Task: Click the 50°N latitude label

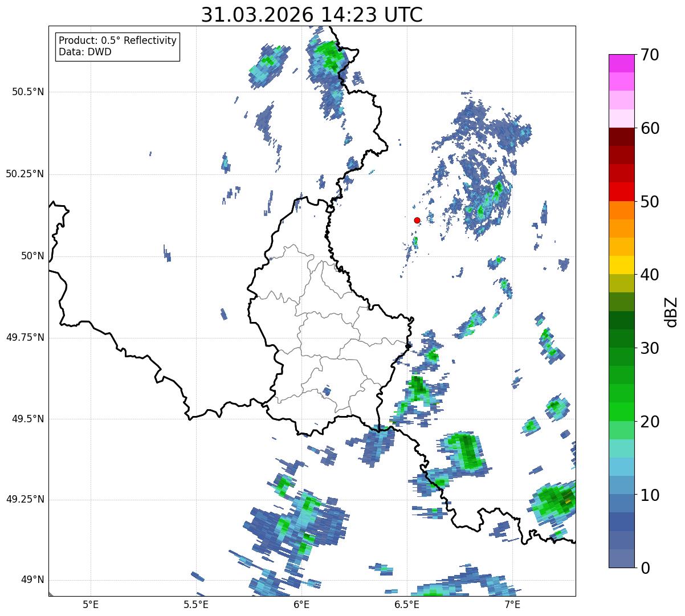Action: (x=32, y=256)
